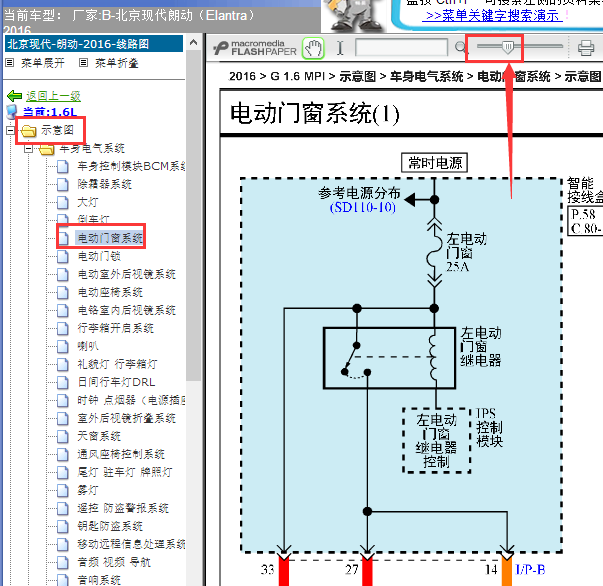Click the 菜单折叠 list icon
Viewport: 603px width, 586px height.
click(x=83, y=62)
